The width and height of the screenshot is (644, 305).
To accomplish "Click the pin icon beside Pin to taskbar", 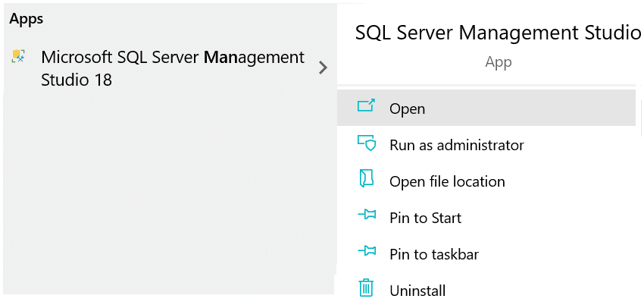I will [x=367, y=250].
